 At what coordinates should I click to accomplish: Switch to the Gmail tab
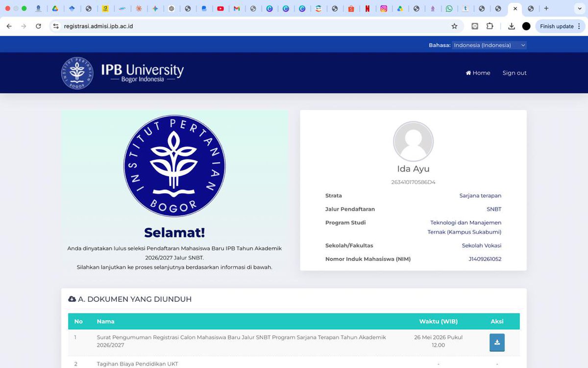(237, 8)
